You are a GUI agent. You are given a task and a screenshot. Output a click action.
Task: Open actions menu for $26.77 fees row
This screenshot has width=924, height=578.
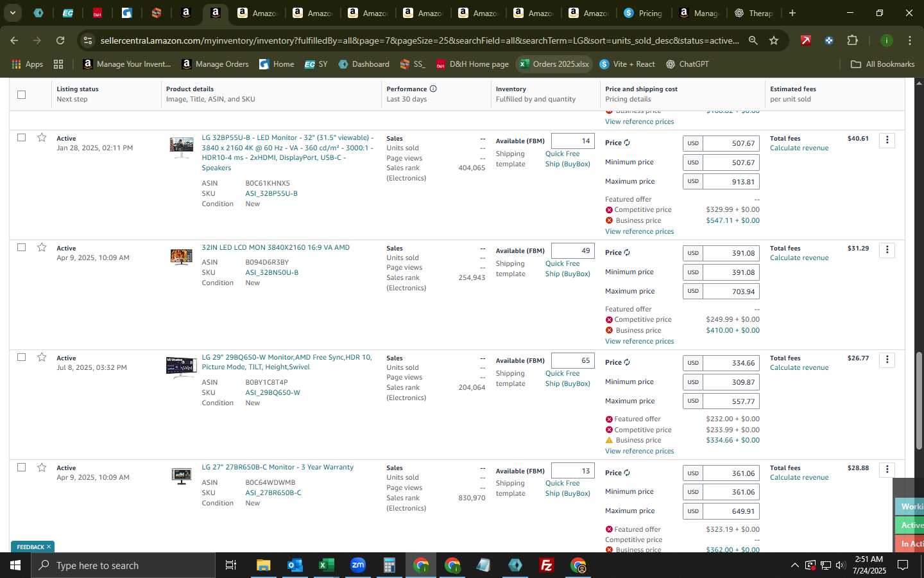(887, 360)
